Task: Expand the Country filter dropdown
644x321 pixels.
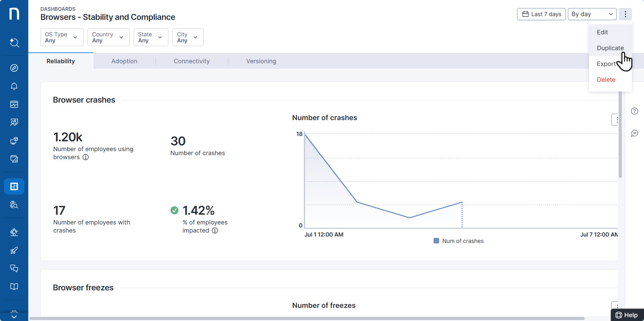Action: pos(108,37)
